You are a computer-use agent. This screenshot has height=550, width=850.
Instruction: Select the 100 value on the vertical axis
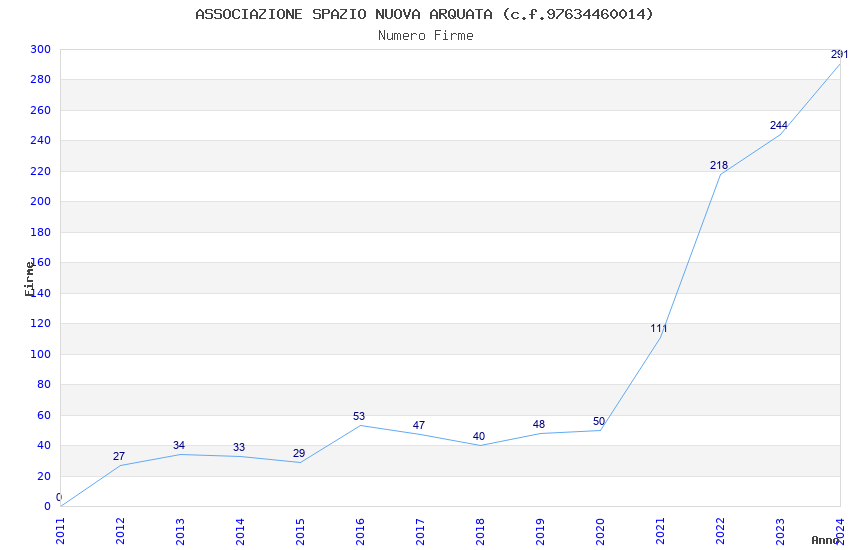point(41,354)
